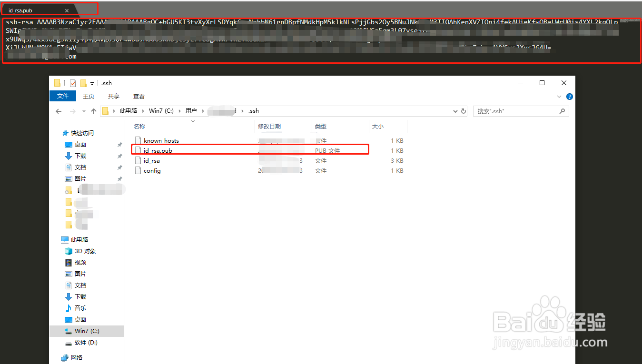Sort files by 修改日期 column

coord(269,126)
